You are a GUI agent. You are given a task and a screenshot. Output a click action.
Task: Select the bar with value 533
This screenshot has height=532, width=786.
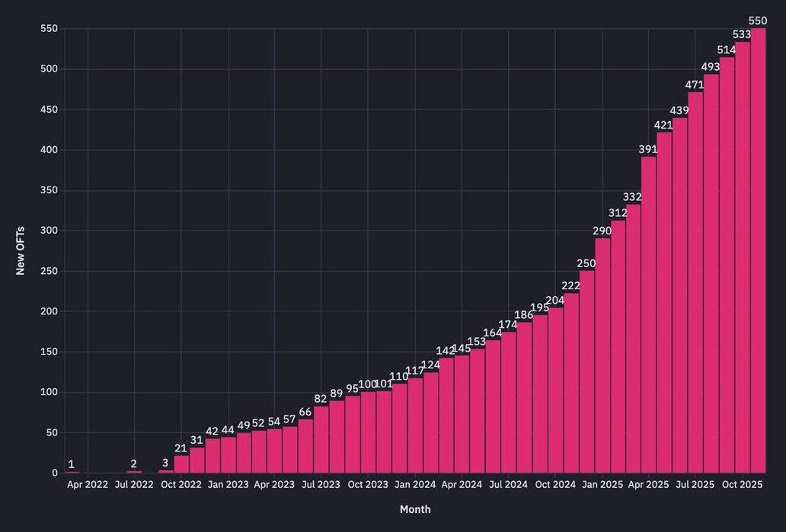(742, 257)
